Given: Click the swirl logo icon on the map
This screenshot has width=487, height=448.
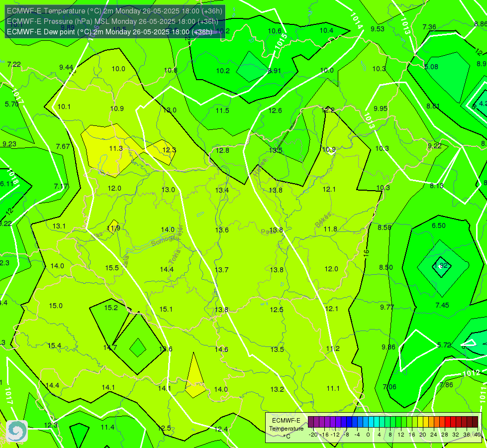Looking at the screenshot, I should coord(17,431).
